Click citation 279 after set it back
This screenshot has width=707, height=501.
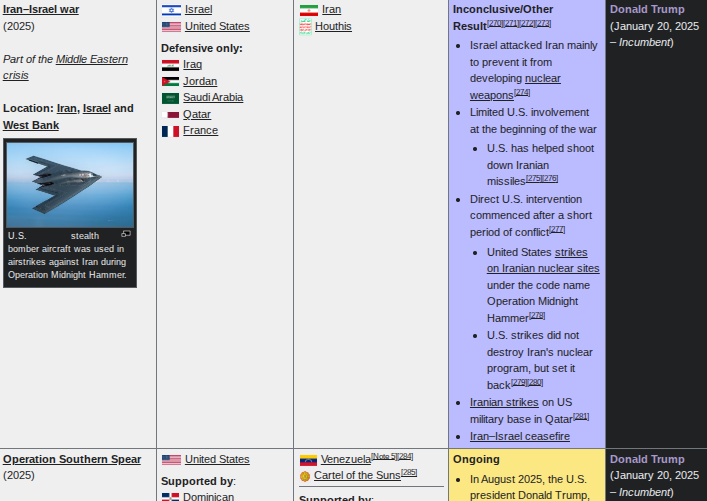(519, 382)
